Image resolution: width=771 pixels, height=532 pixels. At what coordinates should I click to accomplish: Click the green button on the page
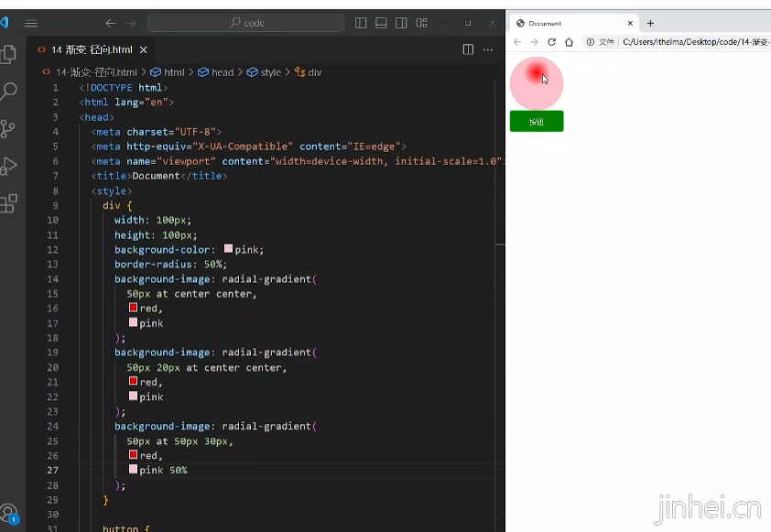tap(537, 122)
